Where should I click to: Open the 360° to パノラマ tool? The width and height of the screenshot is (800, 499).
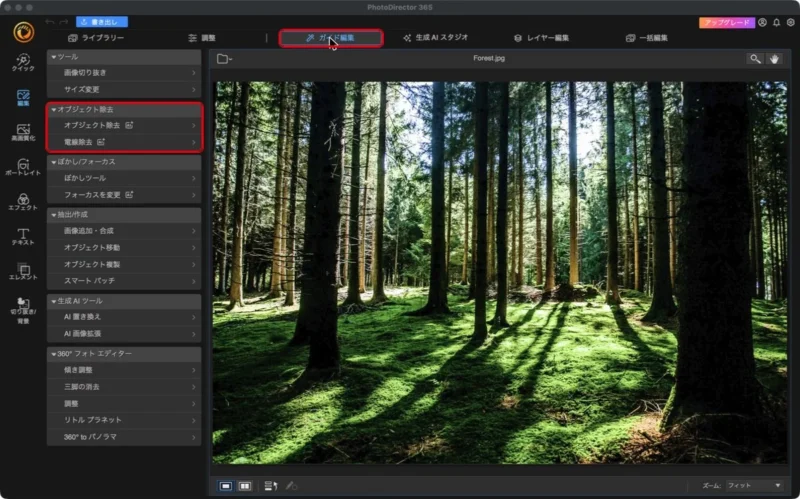124,437
